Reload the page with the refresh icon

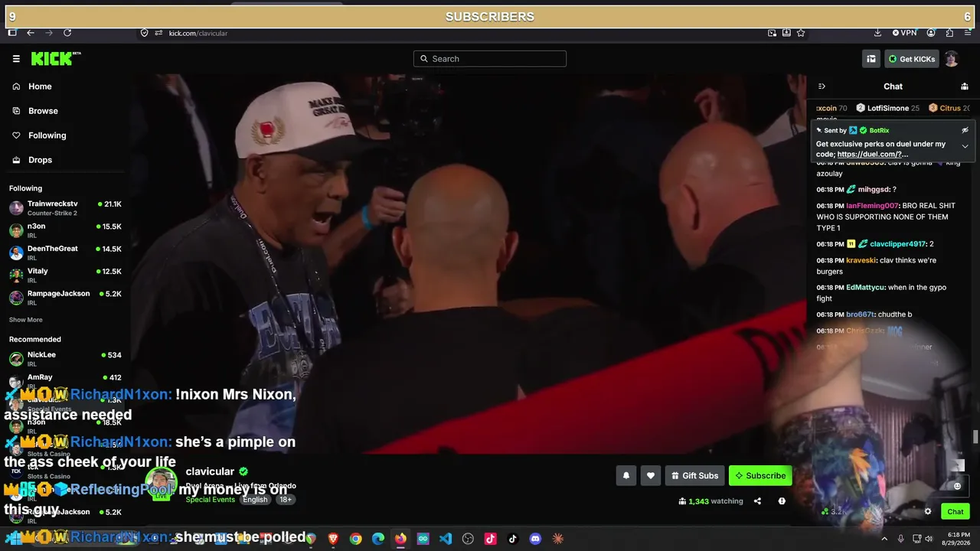[x=67, y=33]
